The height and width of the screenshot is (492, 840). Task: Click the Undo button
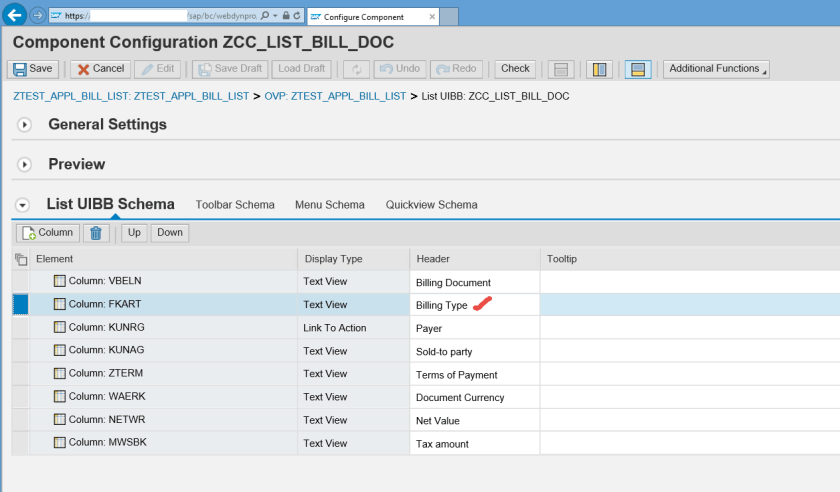[x=400, y=69]
